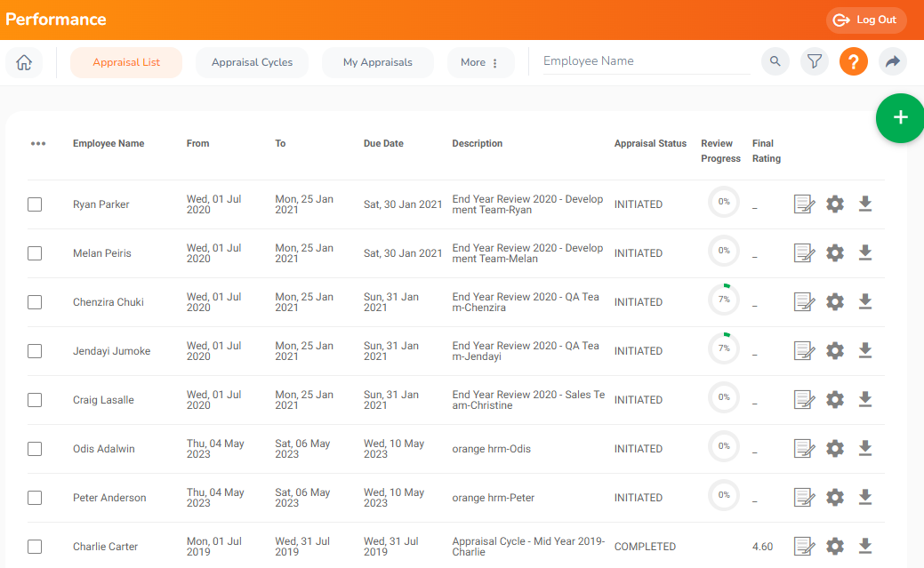This screenshot has height=568, width=924.
Task: Go to the home page icon
Action: [x=24, y=62]
